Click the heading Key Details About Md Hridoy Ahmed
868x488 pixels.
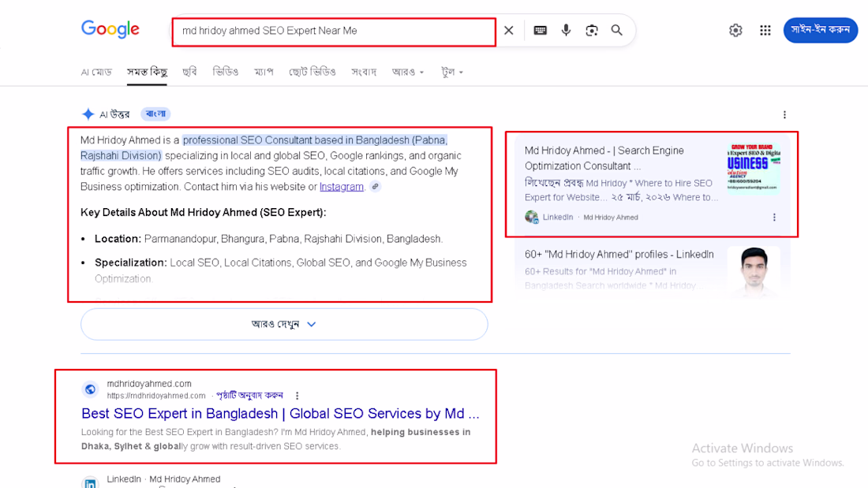pos(203,212)
